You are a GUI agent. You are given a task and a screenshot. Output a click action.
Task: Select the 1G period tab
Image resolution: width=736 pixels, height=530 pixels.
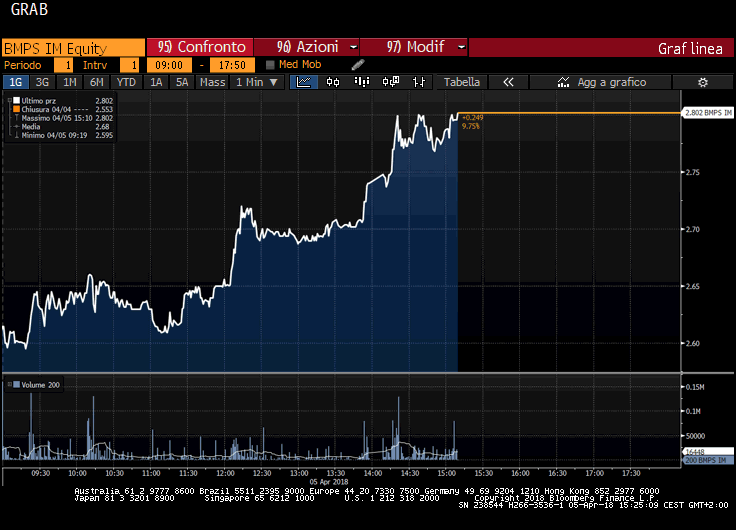[15, 82]
